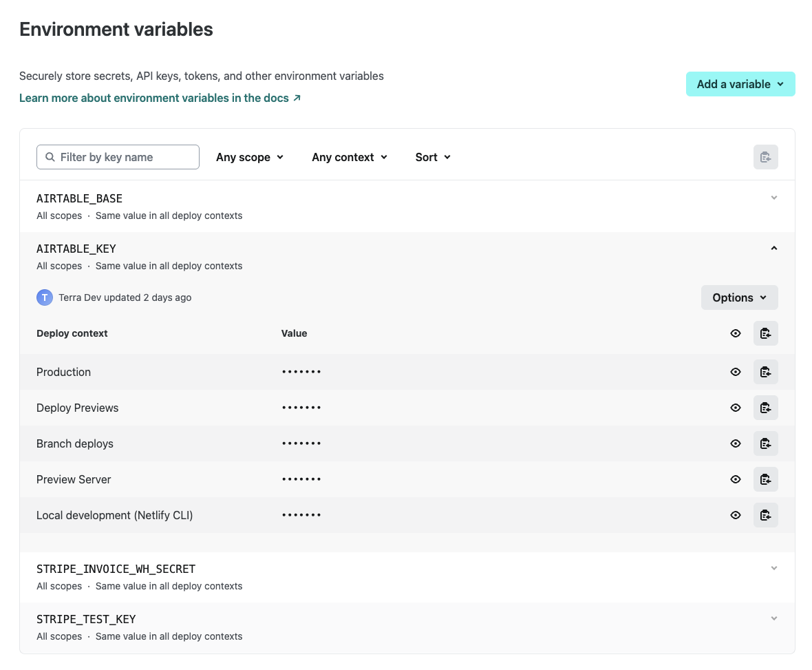812x670 pixels.
Task: Open the Any context filter
Action: coord(349,157)
